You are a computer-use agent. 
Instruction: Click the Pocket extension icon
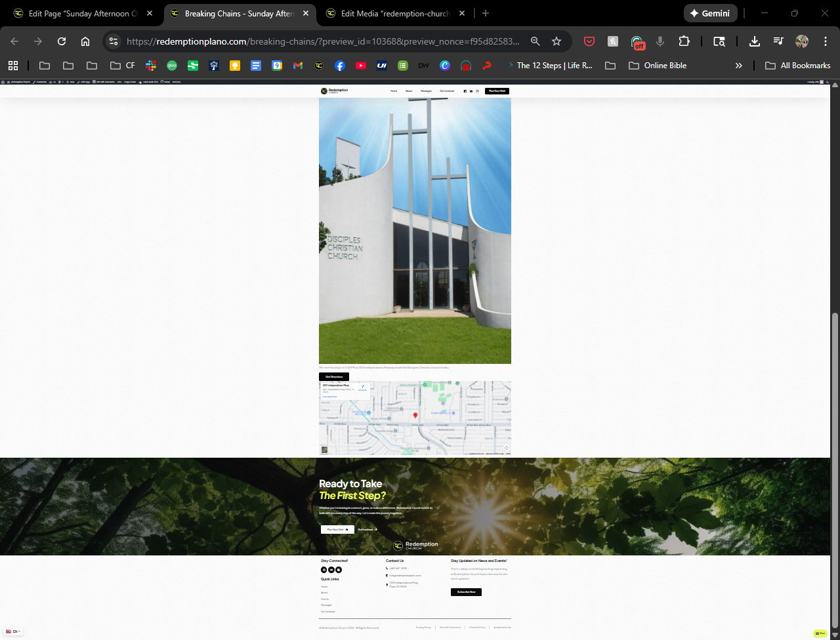coord(589,41)
